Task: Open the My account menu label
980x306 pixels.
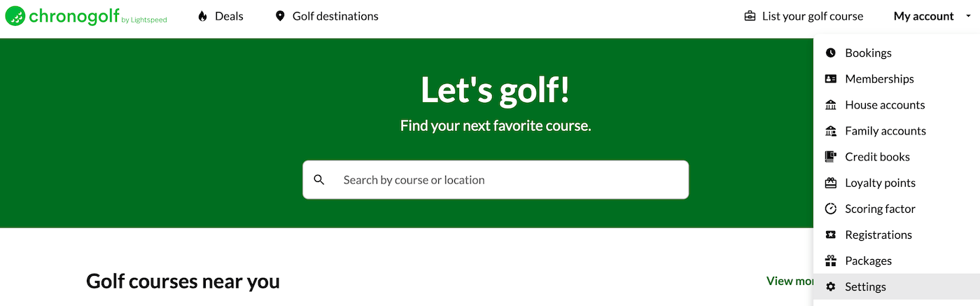Action: coord(923,16)
